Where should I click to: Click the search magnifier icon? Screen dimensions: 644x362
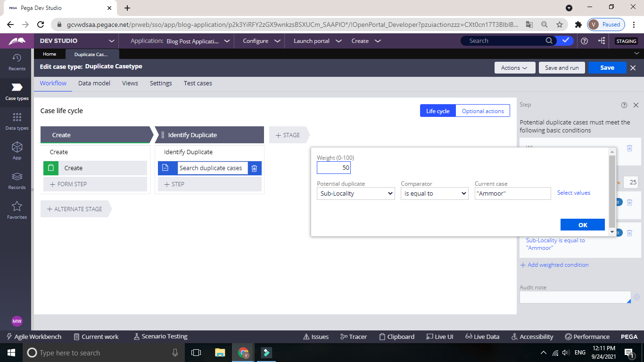point(549,41)
